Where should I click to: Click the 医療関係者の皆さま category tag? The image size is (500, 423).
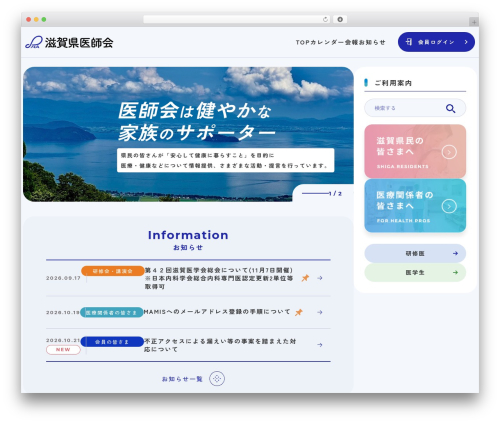coord(112,312)
